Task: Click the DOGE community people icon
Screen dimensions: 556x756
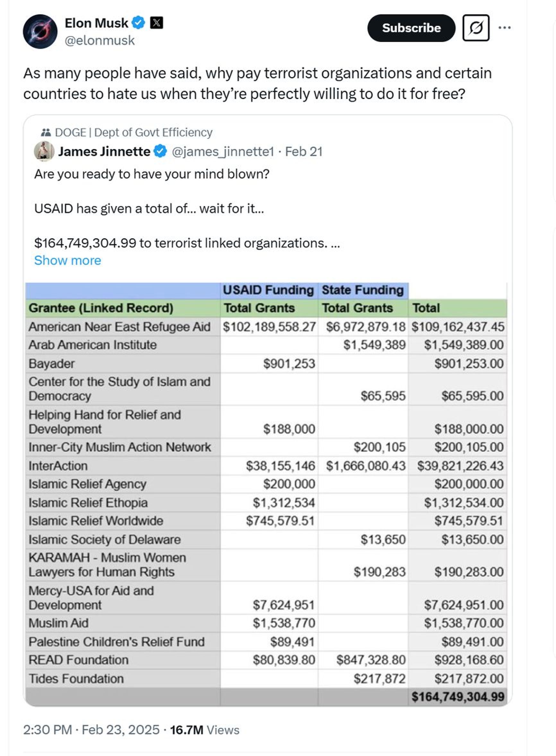Action: [46, 133]
